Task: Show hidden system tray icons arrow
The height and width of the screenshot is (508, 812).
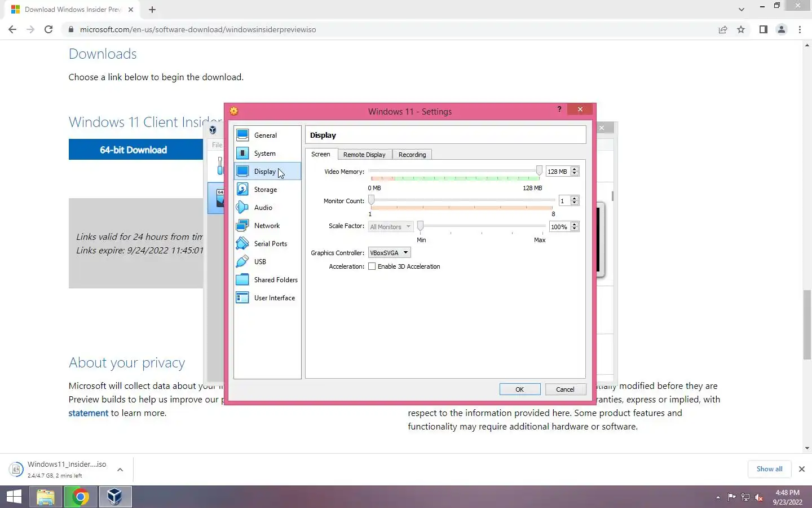Action: tap(718, 497)
